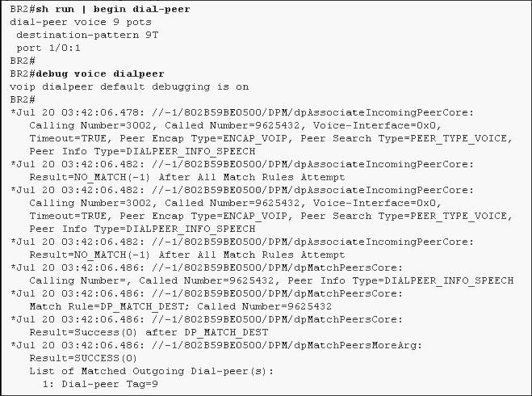The width and height of the screenshot is (532, 396).
Task: Click the first 'Peer Encap Type=ENCAP_VOIP' text
Action: (203, 138)
